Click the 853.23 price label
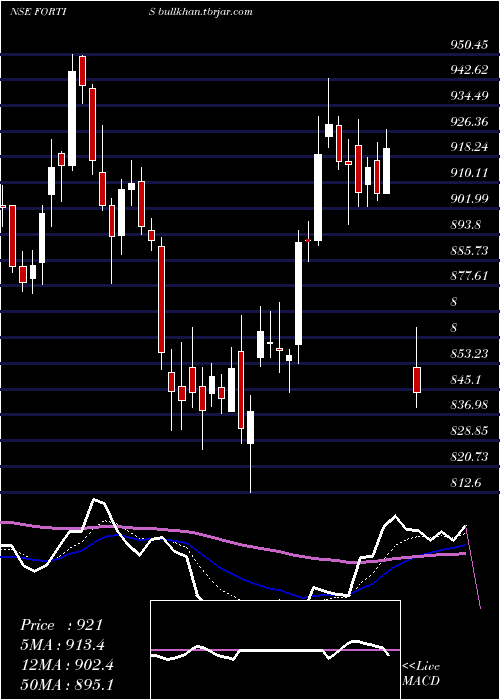500x700 pixels. (469, 354)
